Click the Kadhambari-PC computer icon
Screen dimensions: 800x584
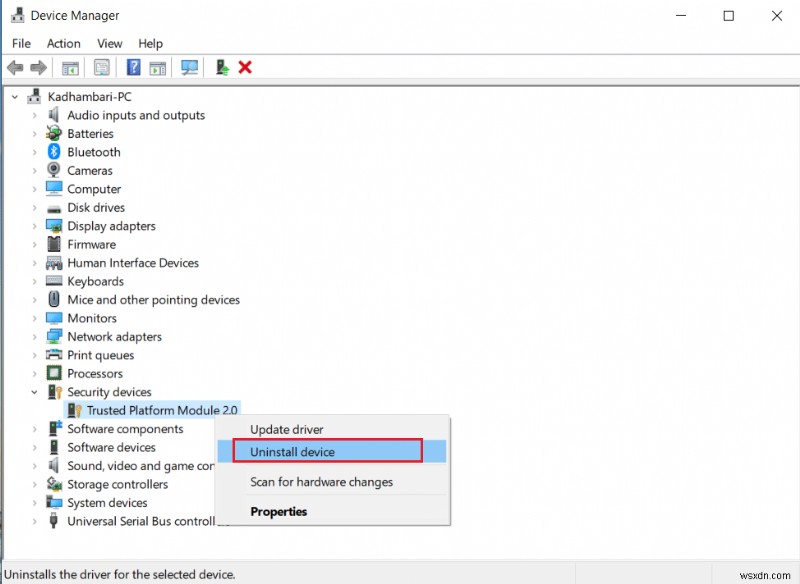click(34, 96)
